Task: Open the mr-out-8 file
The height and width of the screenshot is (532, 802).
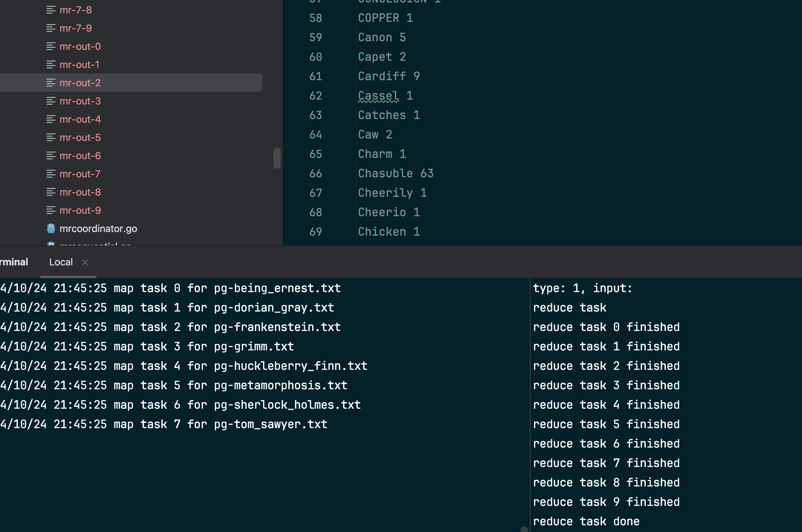Action: click(x=80, y=193)
